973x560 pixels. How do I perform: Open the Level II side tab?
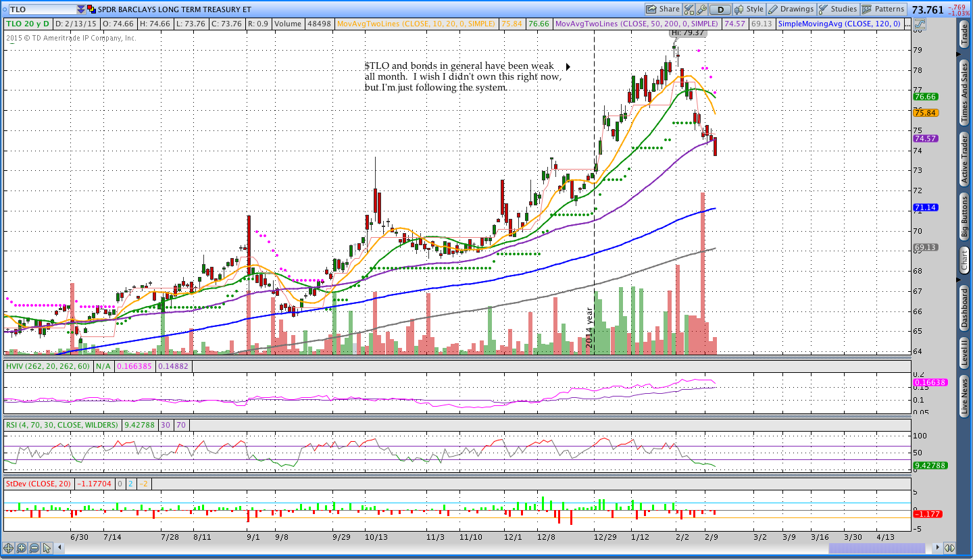965,353
